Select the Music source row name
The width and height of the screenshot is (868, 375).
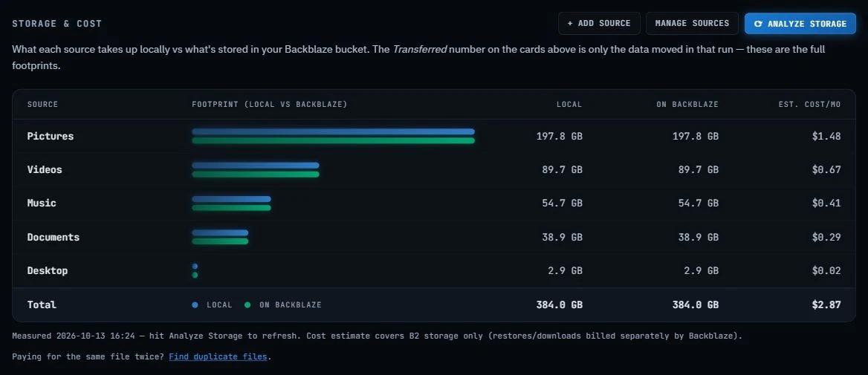tap(42, 203)
